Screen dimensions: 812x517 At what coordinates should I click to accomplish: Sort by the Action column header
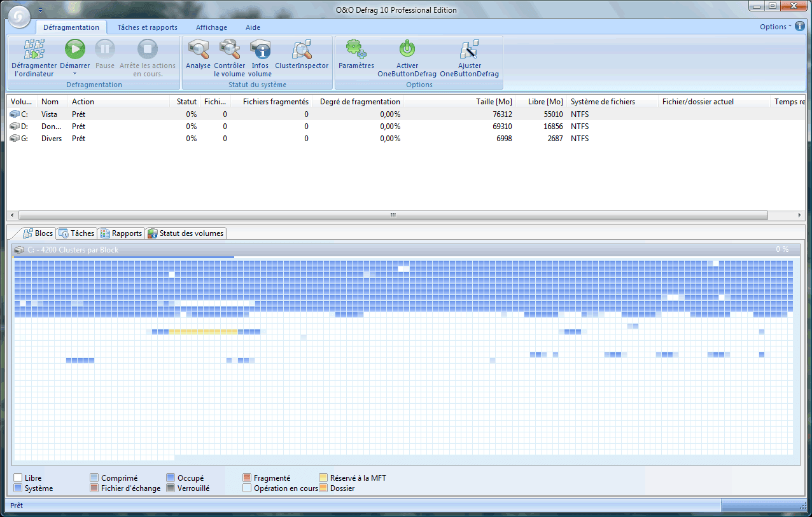point(119,102)
